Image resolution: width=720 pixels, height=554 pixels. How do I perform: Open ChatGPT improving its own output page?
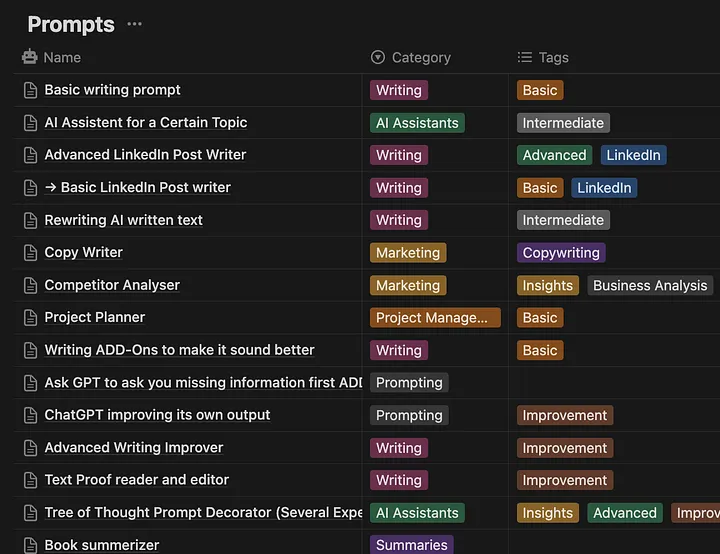coord(157,415)
